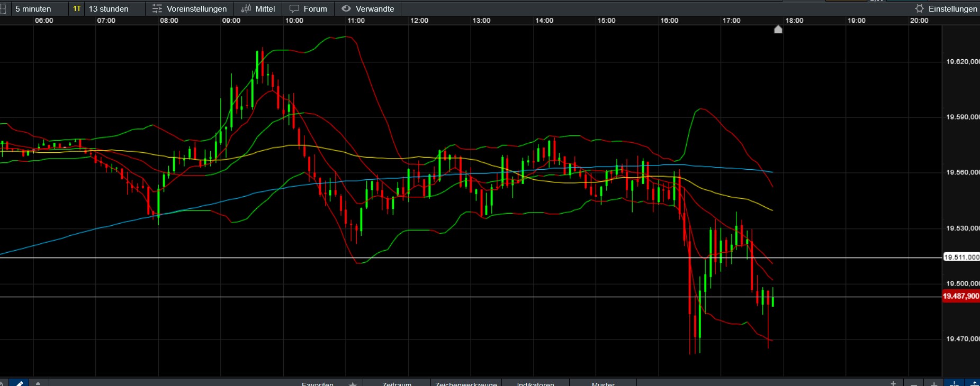Click the star icon next to Favoriten
The width and height of the screenshot is (980, 386).
click(x=353, y=384)
